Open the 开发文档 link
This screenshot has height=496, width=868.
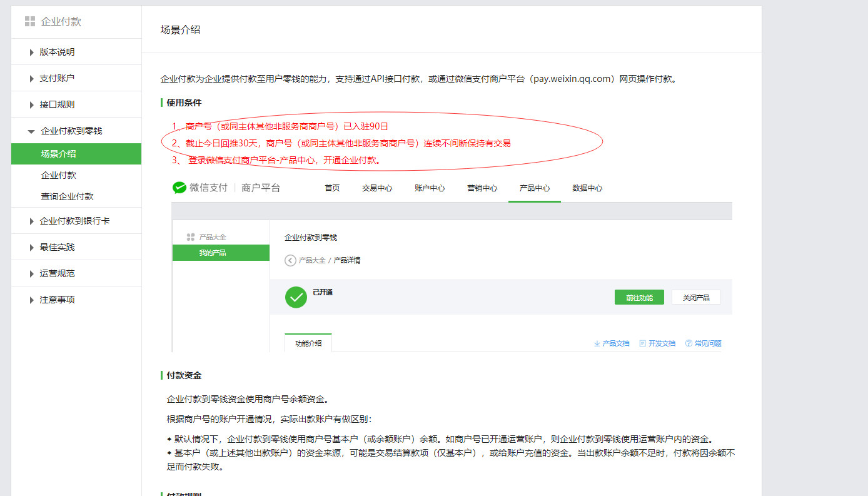(662, 343)
